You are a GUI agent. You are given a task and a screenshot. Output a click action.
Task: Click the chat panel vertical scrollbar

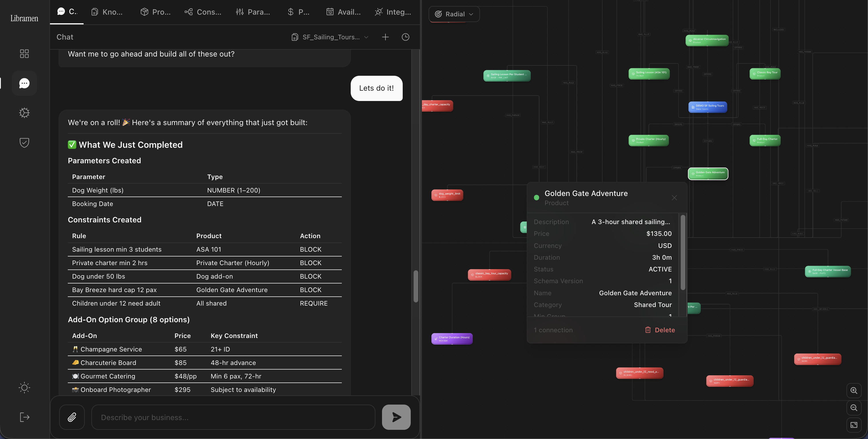(x=416, y=286)
